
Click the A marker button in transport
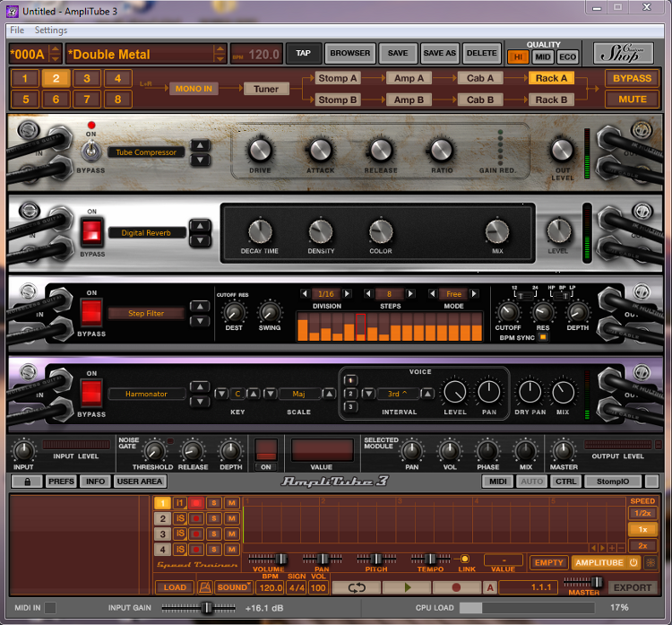point(490,587)
